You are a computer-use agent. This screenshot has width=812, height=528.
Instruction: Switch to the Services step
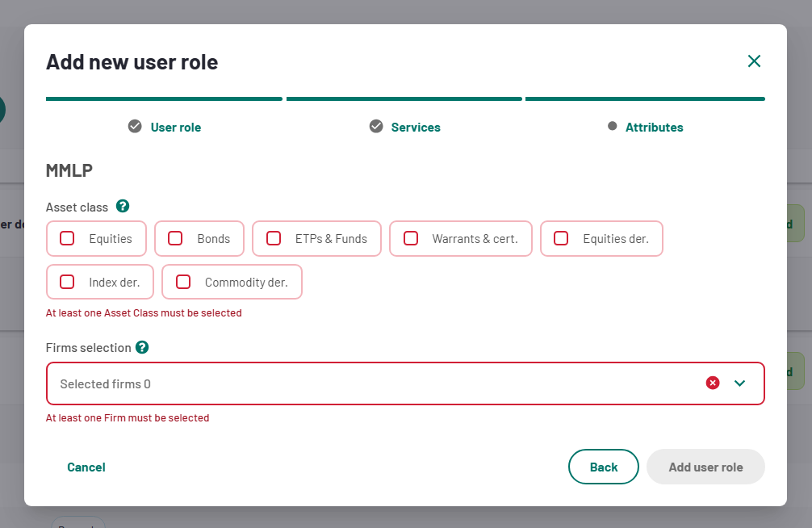(x=416, y=128)
